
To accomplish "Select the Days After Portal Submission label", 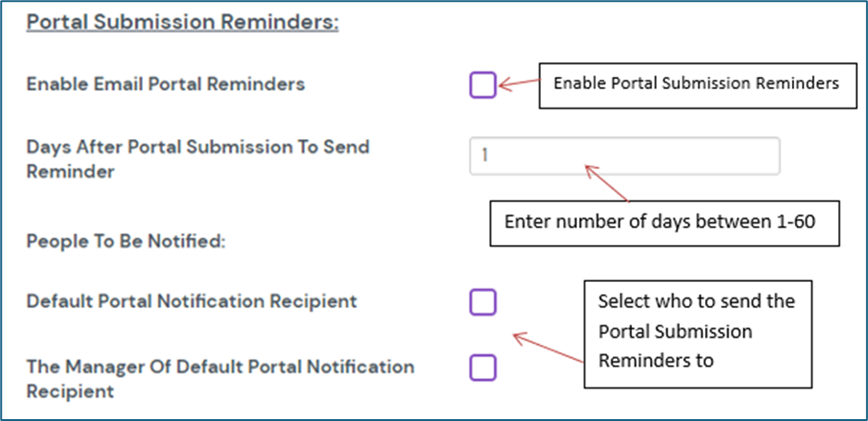I will click(198, 147).
